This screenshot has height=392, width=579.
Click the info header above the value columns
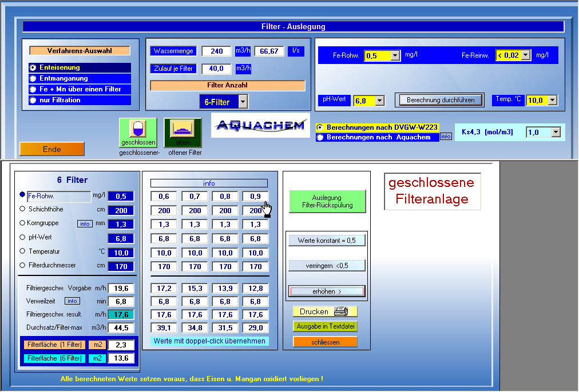209,183
